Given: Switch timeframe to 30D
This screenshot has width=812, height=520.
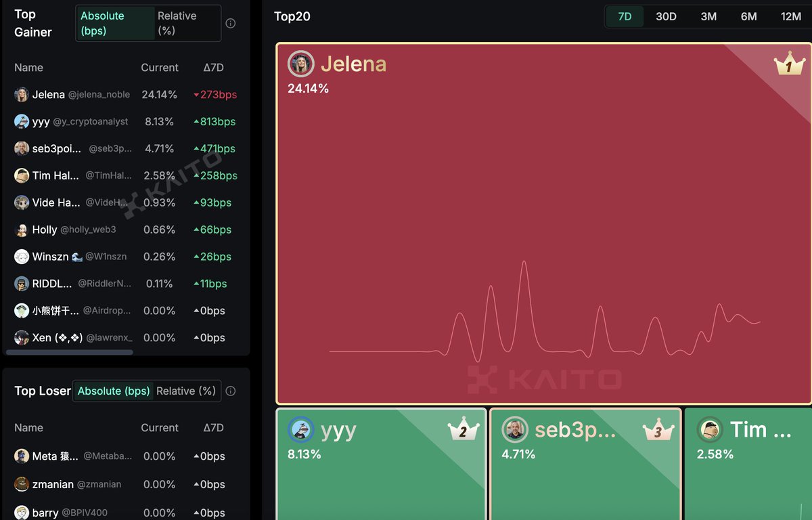Looking at the screenshot, I should (666, 16).
